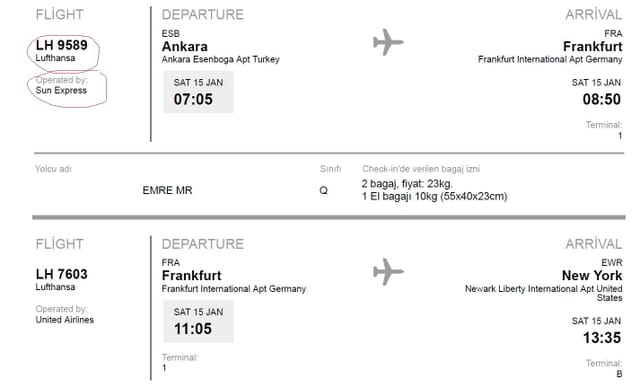Select flight number LH 7603

pos(62,274)
